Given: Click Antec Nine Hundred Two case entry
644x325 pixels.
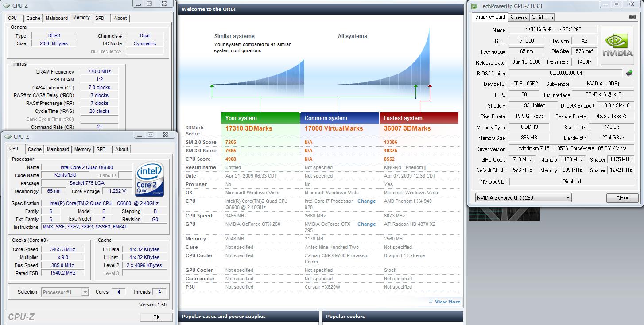Looking at the screenshot, I should (331, 247).
